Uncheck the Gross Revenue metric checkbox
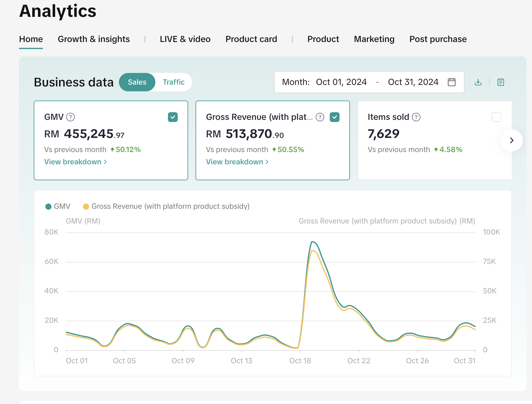Screen dimensions: 532x404 click(x=334, y=117)
